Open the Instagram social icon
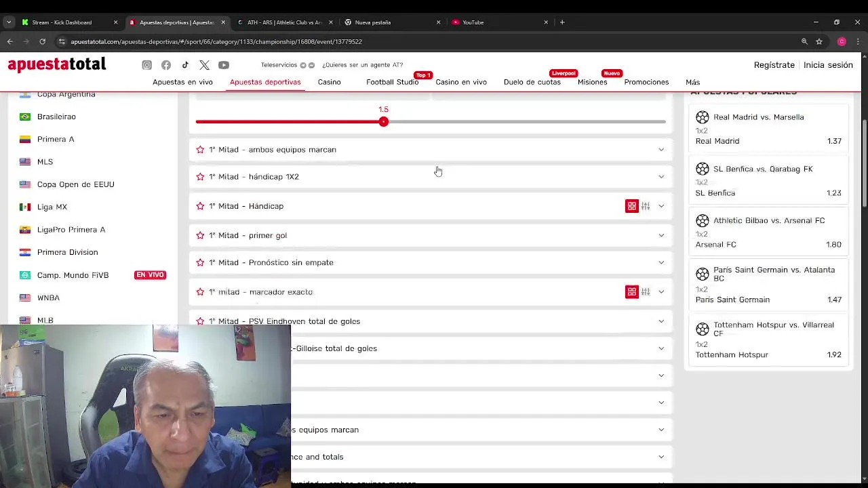The height and width of the screenshot is (488, 868). tap(146, 65)
